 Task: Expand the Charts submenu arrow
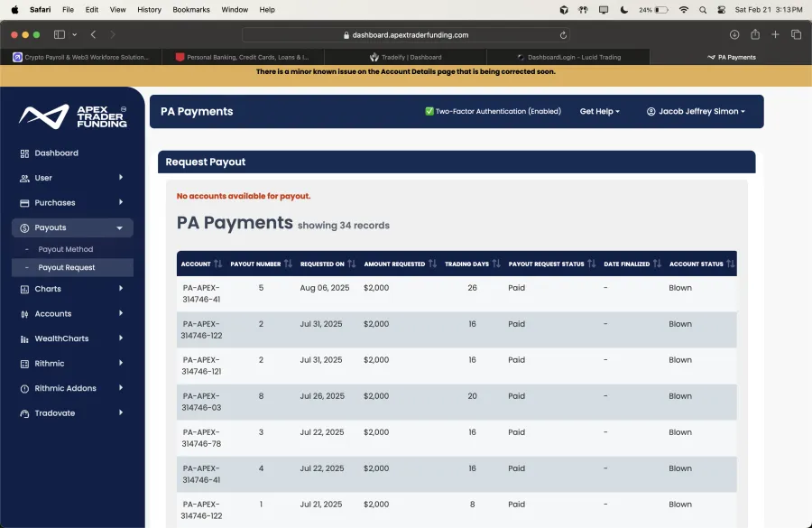pos(121,288)
